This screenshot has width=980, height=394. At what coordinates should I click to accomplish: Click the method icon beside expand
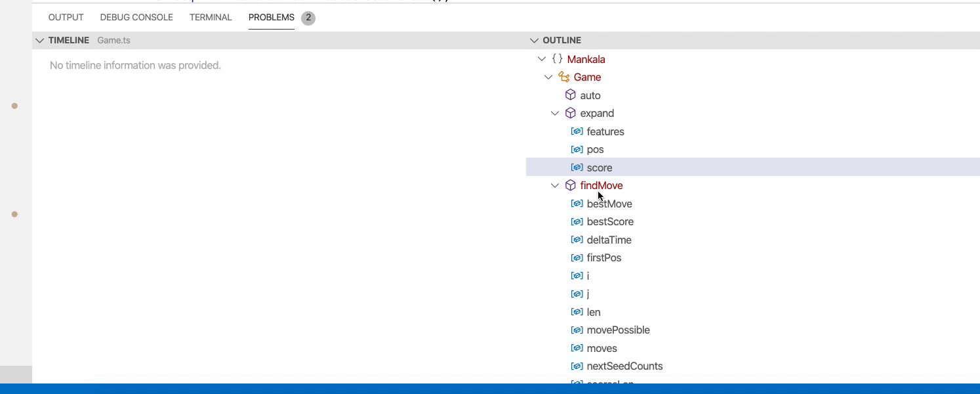(571, 113)
